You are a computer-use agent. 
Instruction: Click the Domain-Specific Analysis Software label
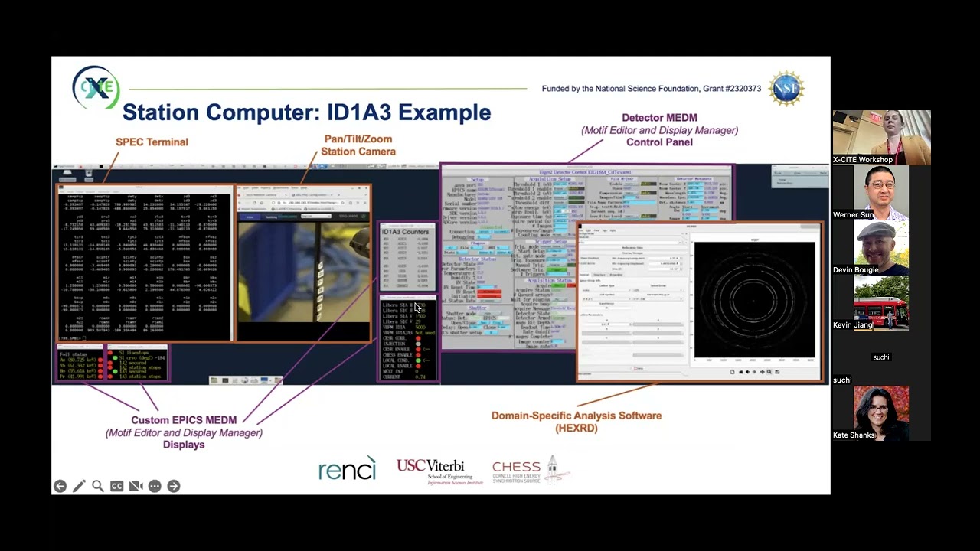(x=576, y=422)
